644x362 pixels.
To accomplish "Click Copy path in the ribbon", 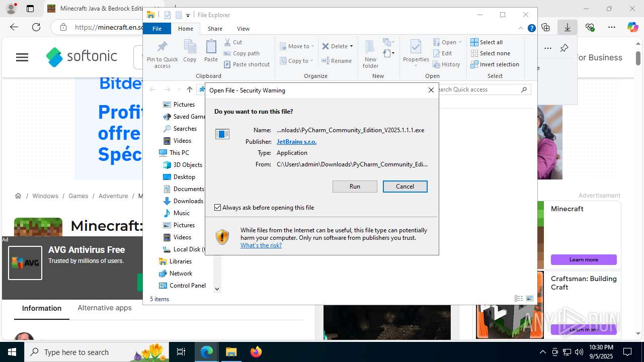I will (242, 53).
